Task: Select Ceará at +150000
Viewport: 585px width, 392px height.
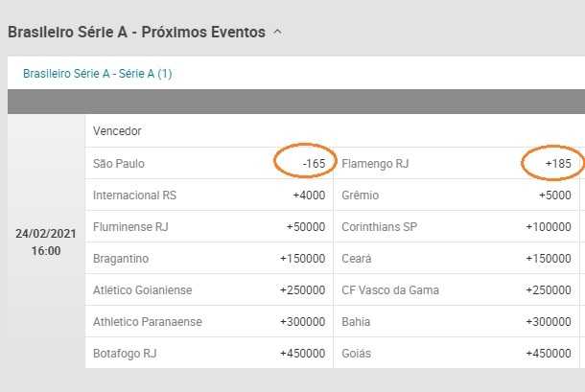Action: (x=456, y=259)
